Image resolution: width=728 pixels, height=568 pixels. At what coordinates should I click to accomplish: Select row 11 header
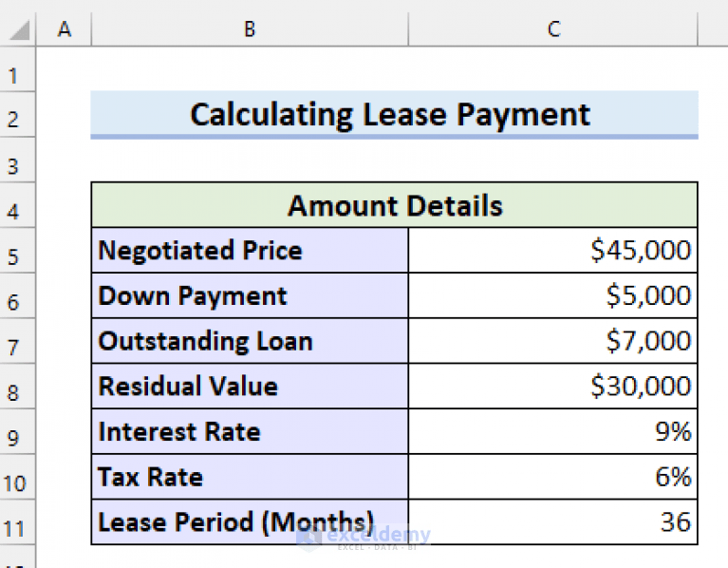click(x=17, y=522)
